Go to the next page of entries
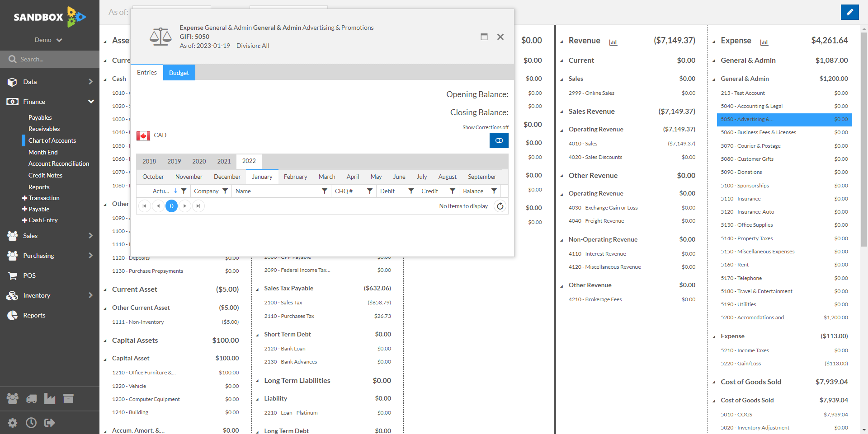This screenshot has height=434, width=868. click(x=184, y=206)
